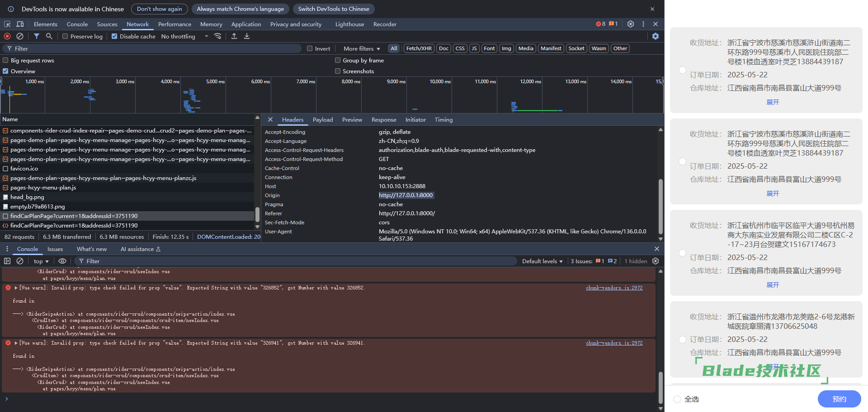Open the chunk-vendors.js:2972 link for error 326852
This screenshot has width=868, height=412.
(614, 288)
